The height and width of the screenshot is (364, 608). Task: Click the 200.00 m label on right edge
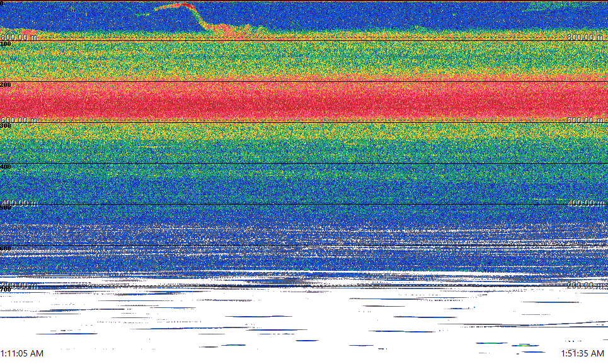click(x=585, y=285)
